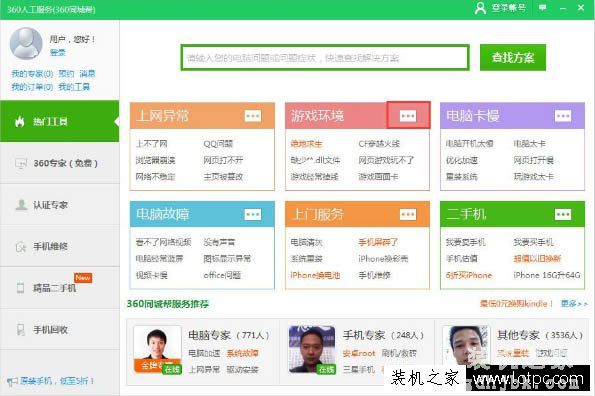
Task: Select 上不了网 issue
Action: 151,144
